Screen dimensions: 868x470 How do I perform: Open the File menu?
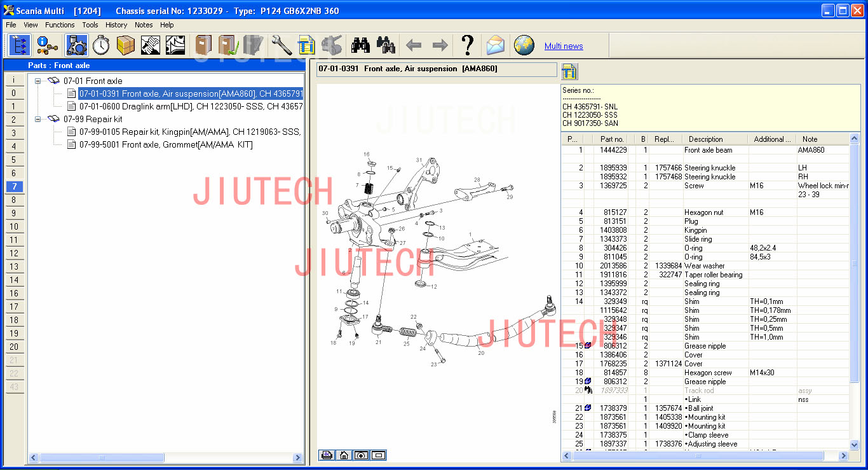pyautogui.click(x=11, y=25)
